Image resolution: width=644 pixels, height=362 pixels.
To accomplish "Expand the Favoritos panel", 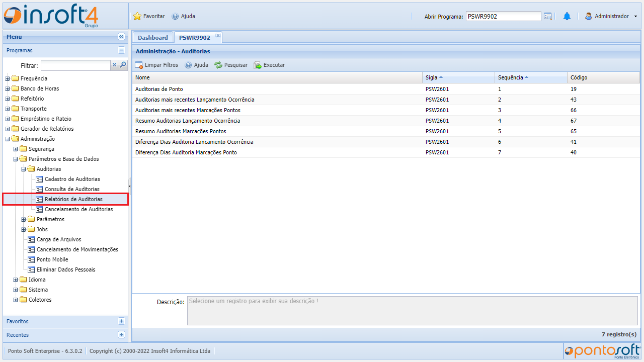I will pyautogui.click(x=121, y=321).
